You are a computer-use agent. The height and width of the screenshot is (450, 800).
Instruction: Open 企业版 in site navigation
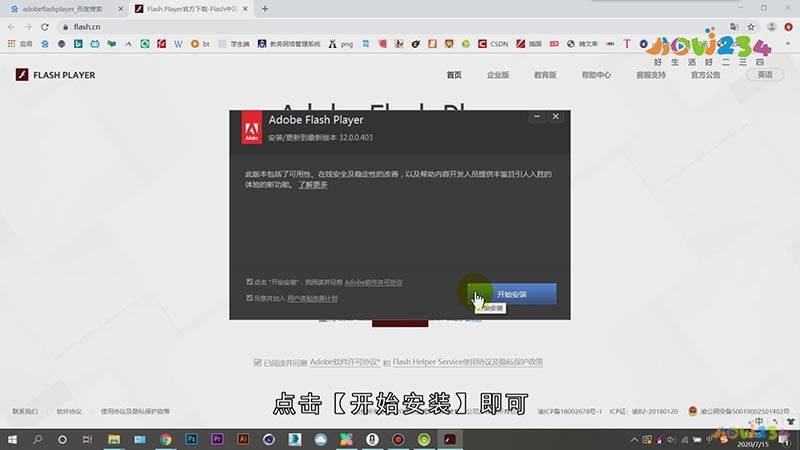(x=498, y=75)
